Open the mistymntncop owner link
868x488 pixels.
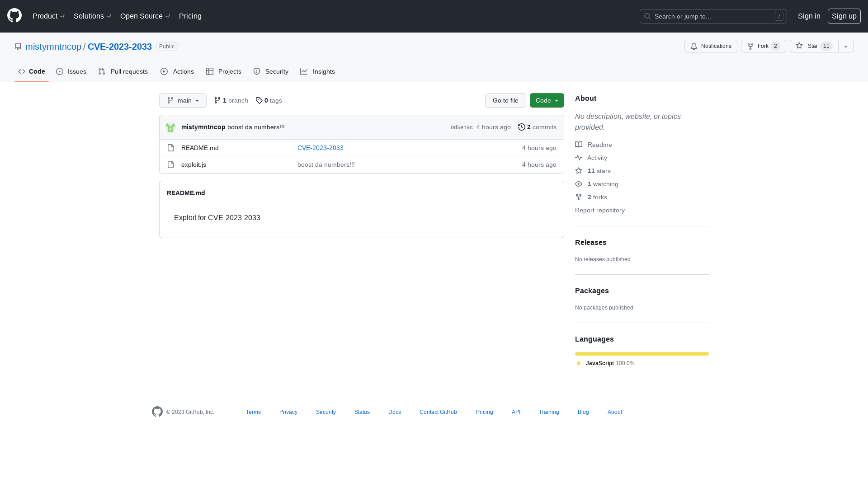[x=53, y=47]
